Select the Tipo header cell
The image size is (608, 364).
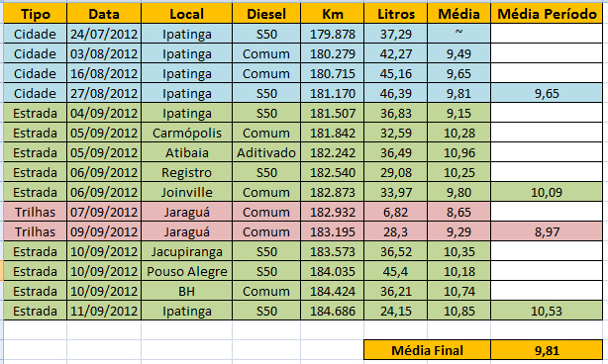coord(35,14)
